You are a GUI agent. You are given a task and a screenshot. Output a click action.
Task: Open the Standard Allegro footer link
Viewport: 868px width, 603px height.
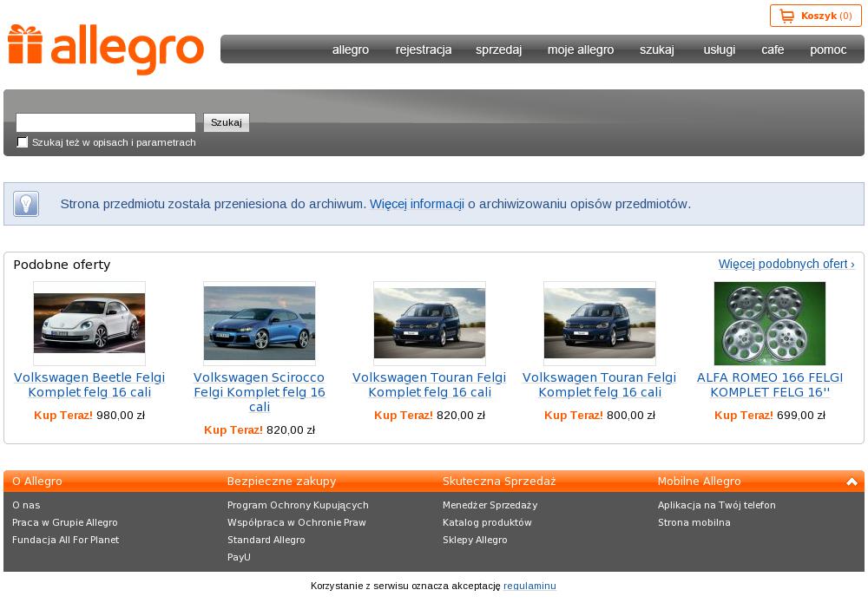(266, 540)
